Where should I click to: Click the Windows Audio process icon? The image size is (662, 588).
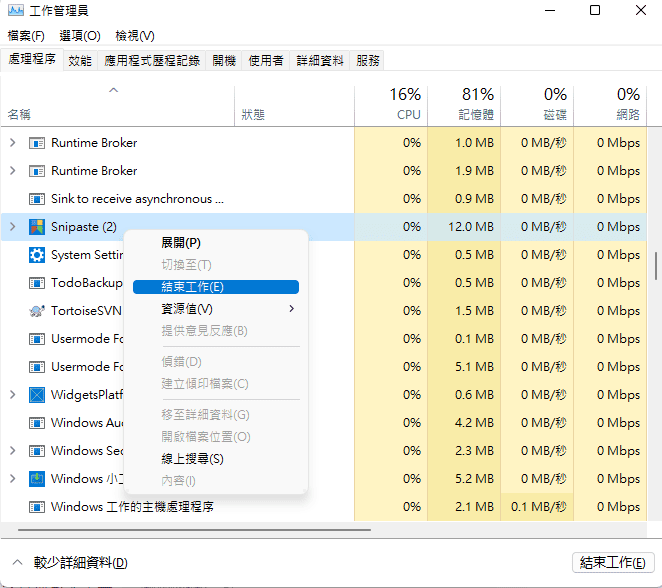37,423
